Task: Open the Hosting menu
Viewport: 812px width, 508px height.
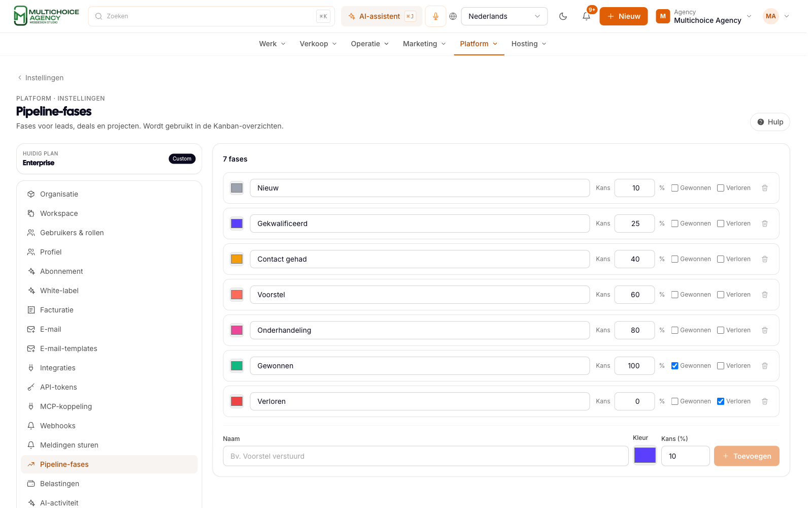Action: coord(529,44)
